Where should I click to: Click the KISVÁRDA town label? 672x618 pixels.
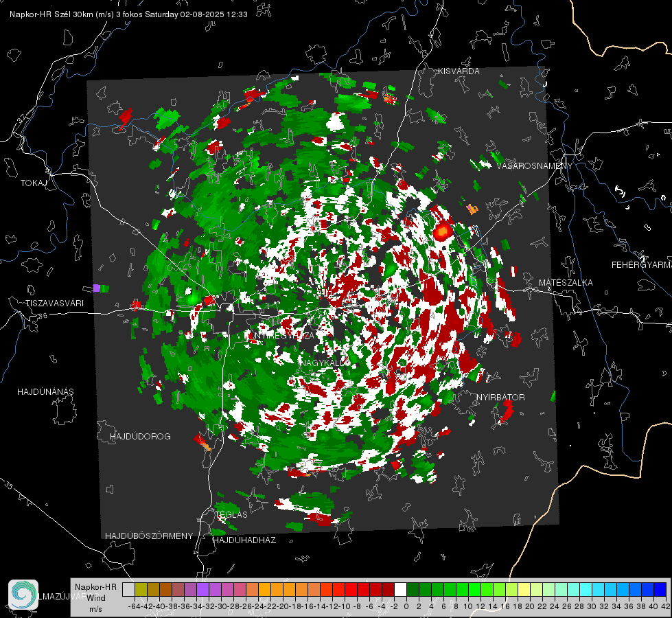pyautogui.click(x=459, y=71)
